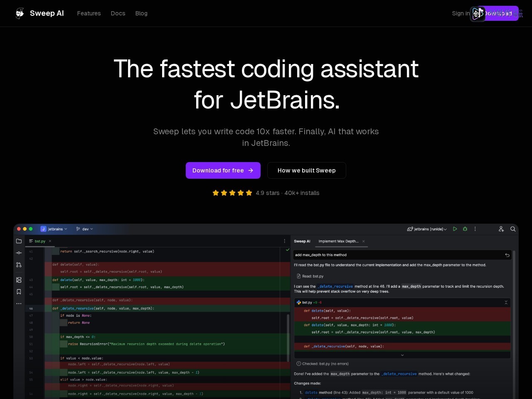Click the add max_depth prompt field
The width and height of the screenshot is (532, 399).
(402, 255)
